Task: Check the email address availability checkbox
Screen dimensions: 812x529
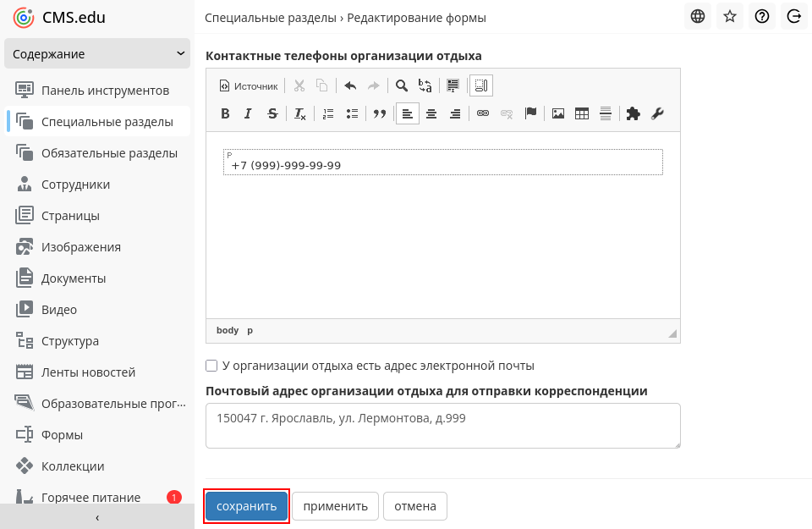Action: 211,366
